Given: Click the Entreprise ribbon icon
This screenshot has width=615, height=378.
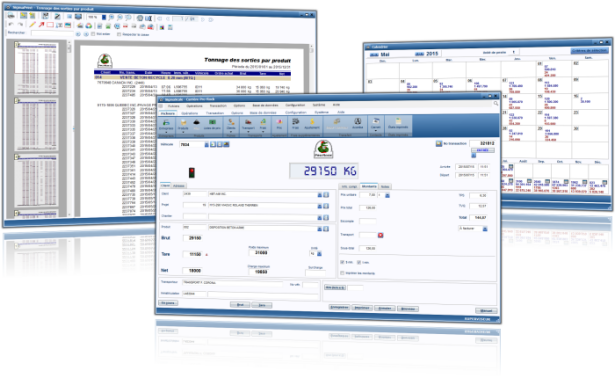Looking at the screenshot, I should [166, 125].
